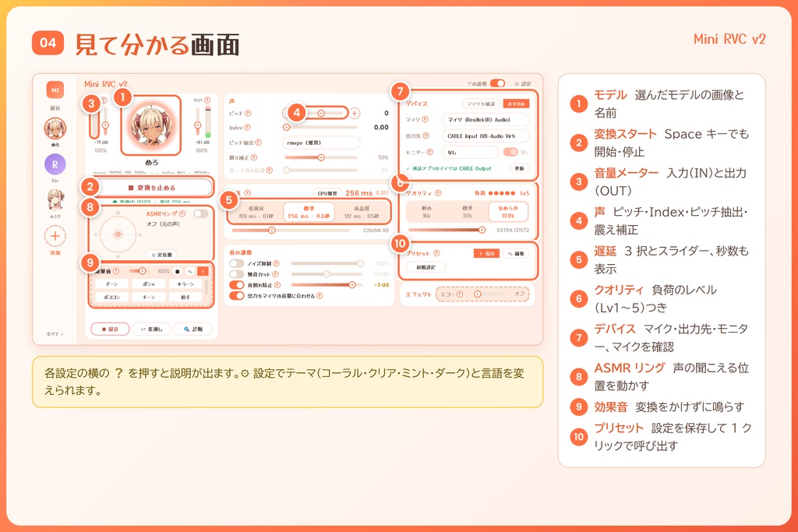This screenshot has height=532, width=798.
Task: Open help icon next to エコー
Action: [460, 294]
